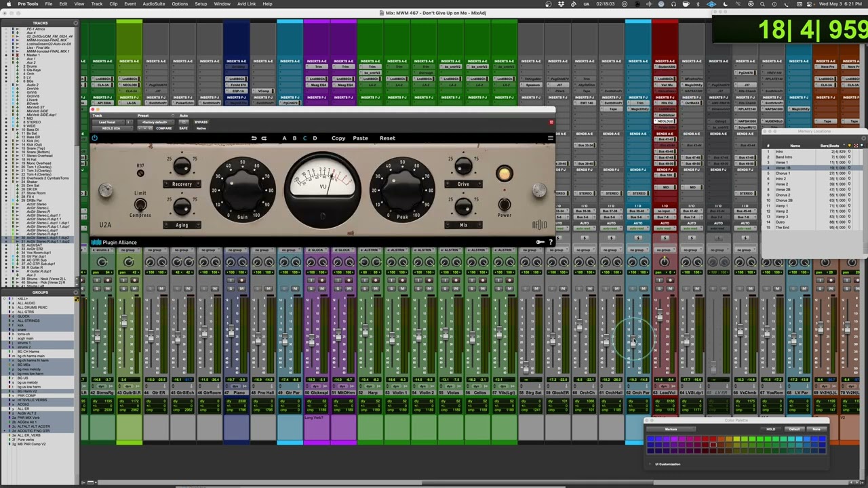Viewport: 868px width, 488px height.
Task: Mute the Piano track
Action: pyautogui.click(x=241, y=289)
